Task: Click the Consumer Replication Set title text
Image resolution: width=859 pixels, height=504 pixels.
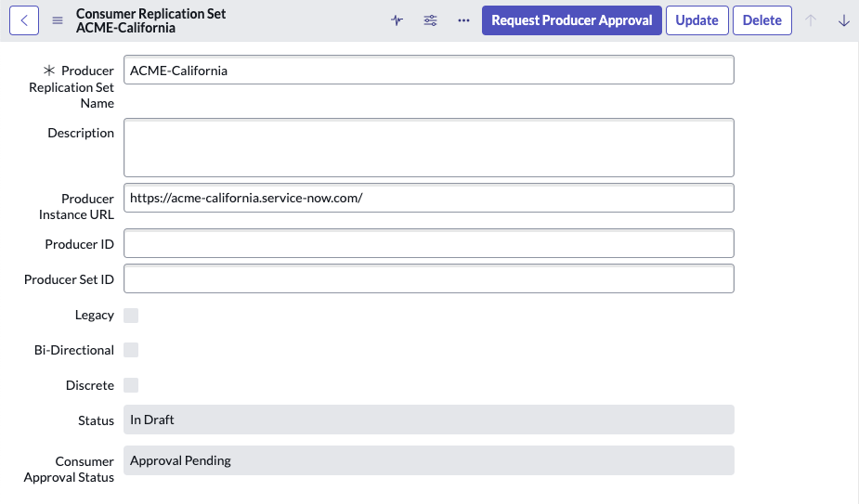Action: (x=150, y=14)
